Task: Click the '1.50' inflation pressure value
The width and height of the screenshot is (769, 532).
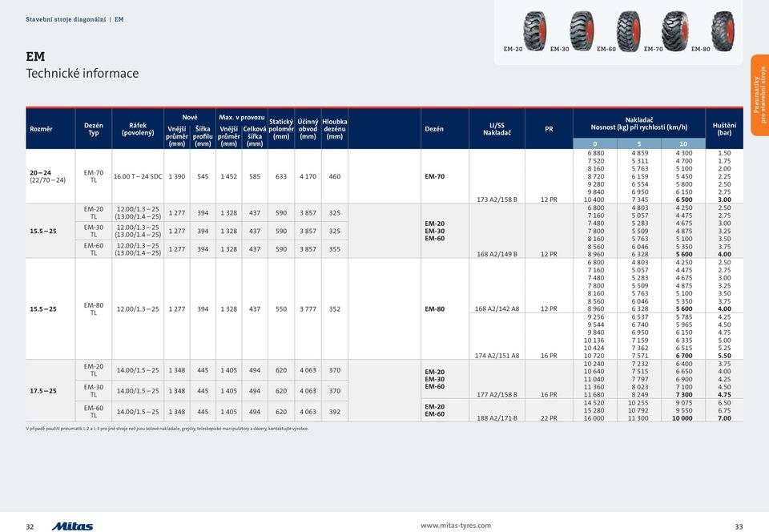Action: [724, 153]
